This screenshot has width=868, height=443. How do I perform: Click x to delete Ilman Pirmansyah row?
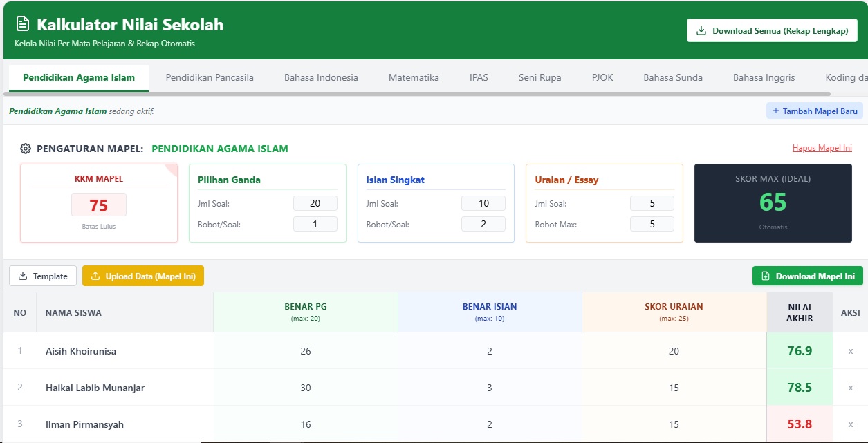click(850, 424)
